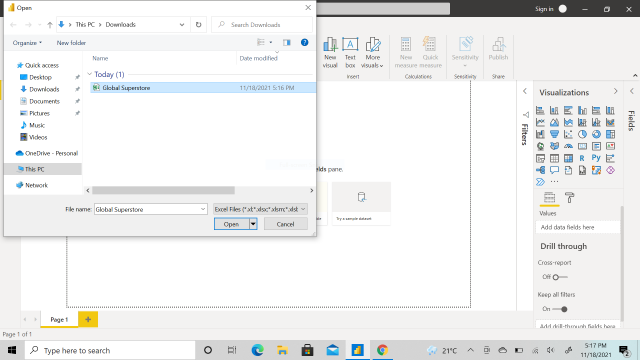
Task: Select Desktop in navigation pane
Action: pos(40,77)
